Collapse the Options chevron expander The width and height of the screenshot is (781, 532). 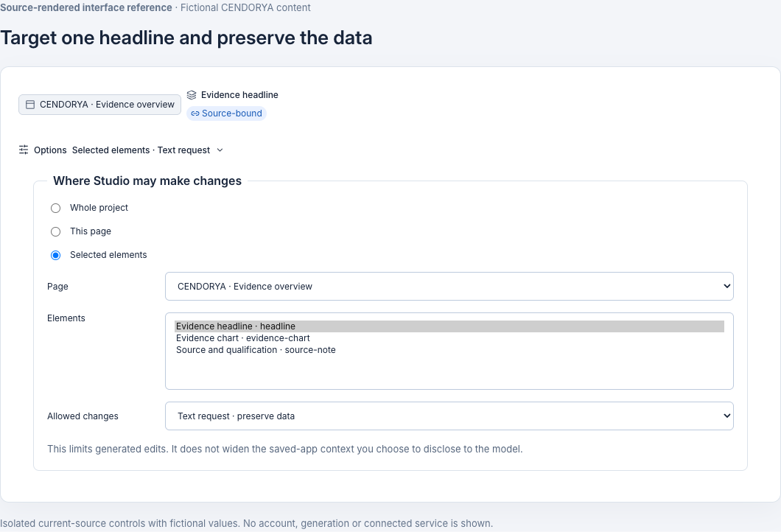tap(220, 150)
